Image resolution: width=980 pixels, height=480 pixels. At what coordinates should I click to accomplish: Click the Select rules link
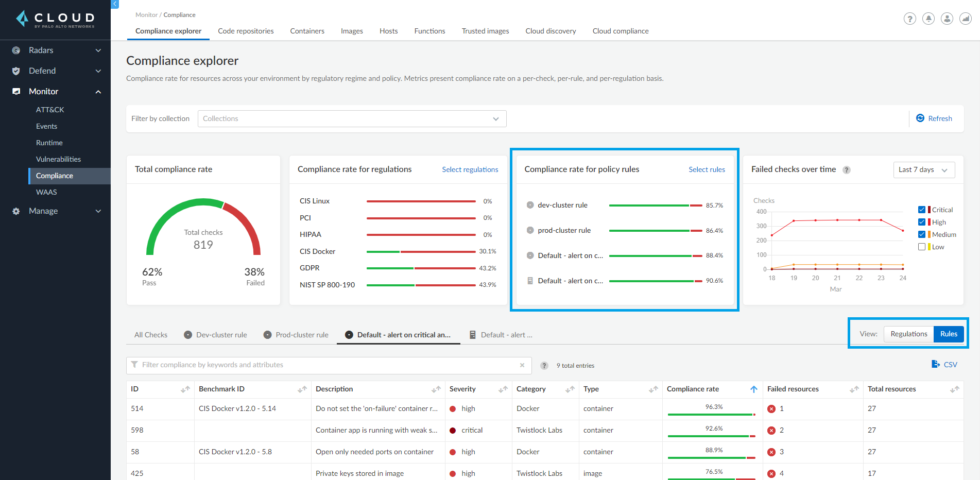pyautogui.click(x=707, y=169)
